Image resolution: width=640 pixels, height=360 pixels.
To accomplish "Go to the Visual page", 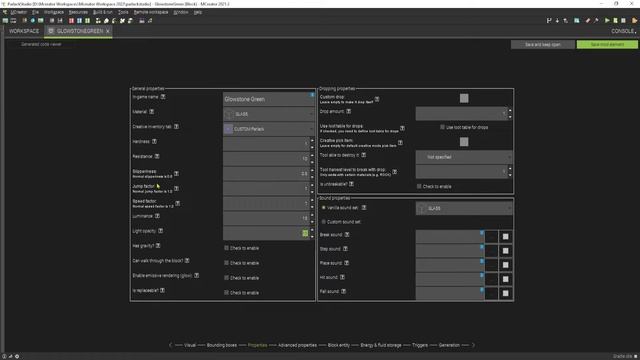I will pos(190,345).
